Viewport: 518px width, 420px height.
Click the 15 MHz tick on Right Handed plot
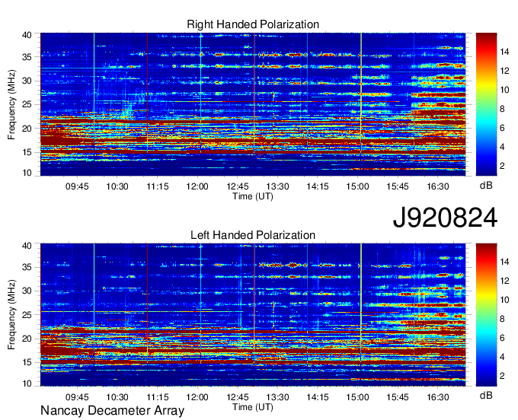(x=27, y=152)
